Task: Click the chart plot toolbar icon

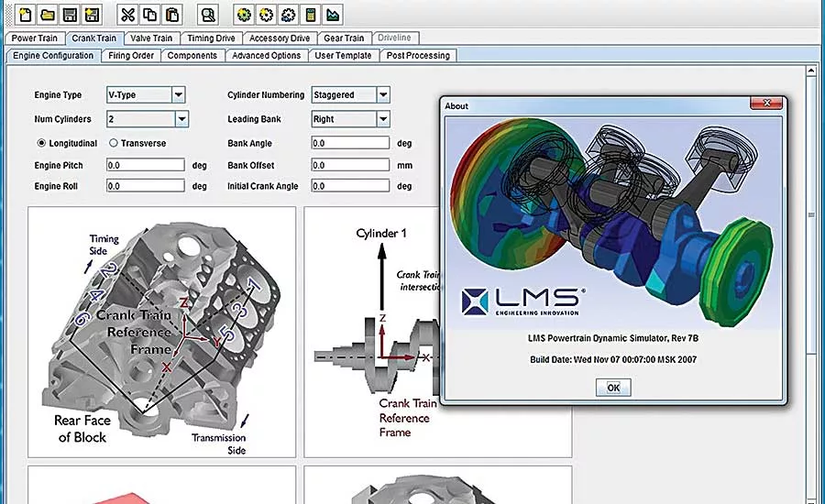Action: pyautogui.click(x=333, y=15)
